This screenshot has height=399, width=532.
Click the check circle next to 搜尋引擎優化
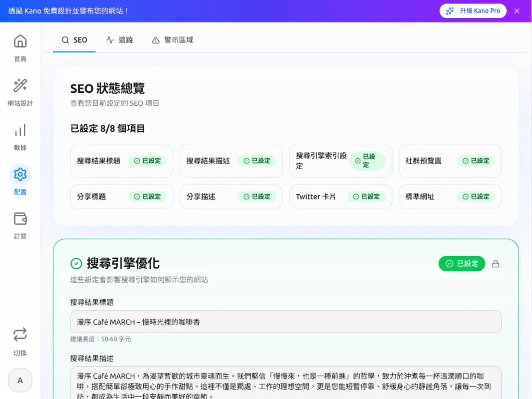click(76, 264)
